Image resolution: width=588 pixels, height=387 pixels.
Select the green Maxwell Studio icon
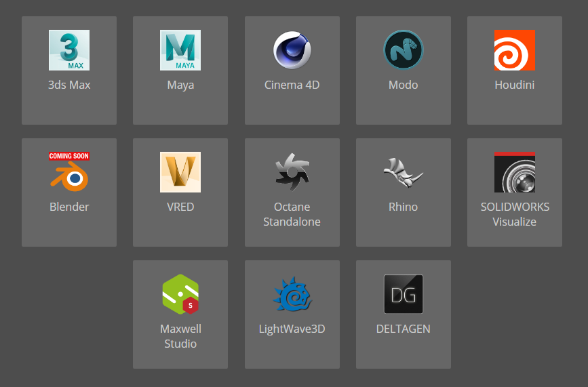pyautogui.click(x=180, y=294)
